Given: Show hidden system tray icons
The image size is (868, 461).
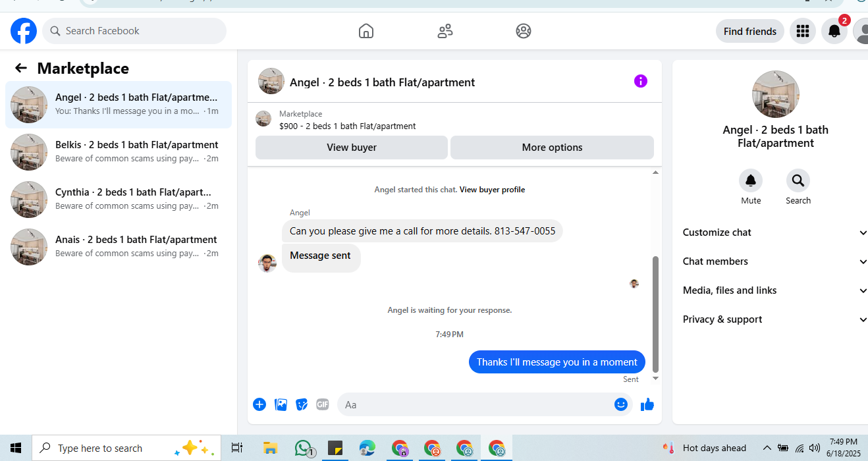Looking at the screenshot, I should point(767,448).
